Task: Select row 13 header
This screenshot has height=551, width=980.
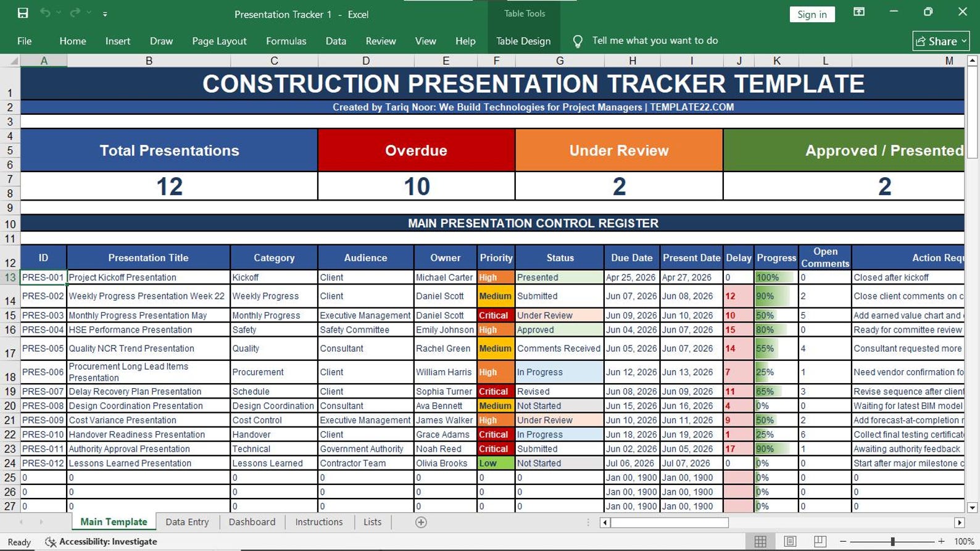Action: (x=10, y=278)
